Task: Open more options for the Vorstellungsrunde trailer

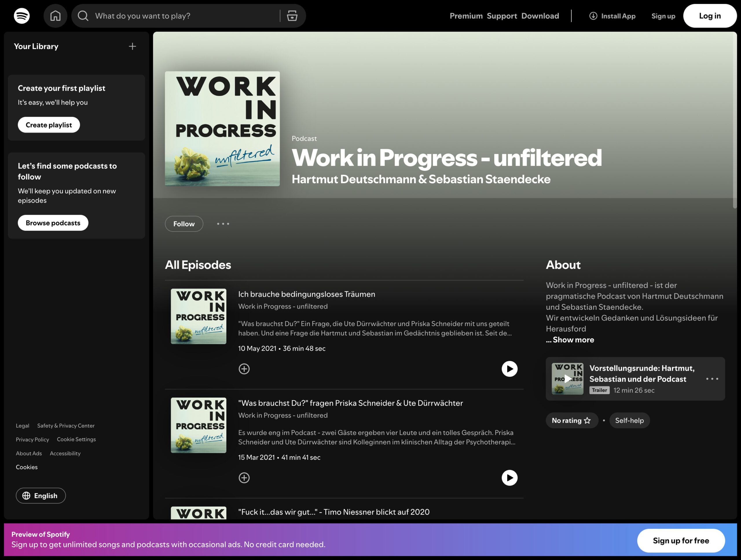Action: coord(712,379)
